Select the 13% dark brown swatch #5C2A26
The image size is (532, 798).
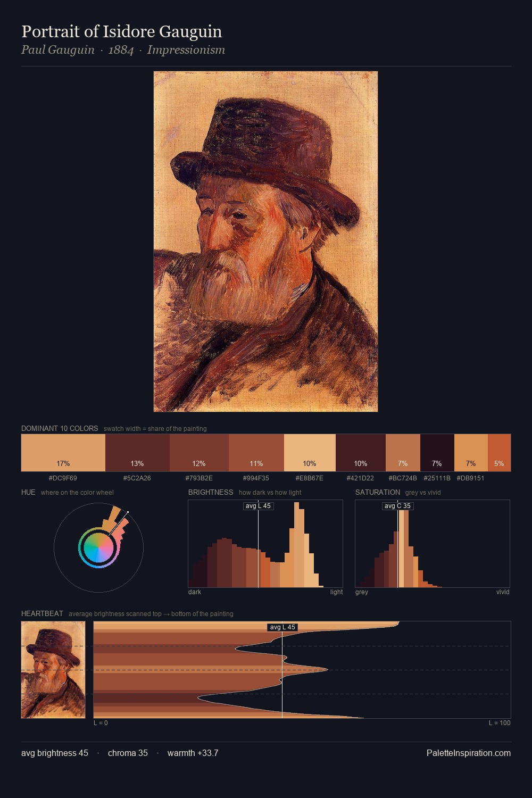tap(137, 453)
